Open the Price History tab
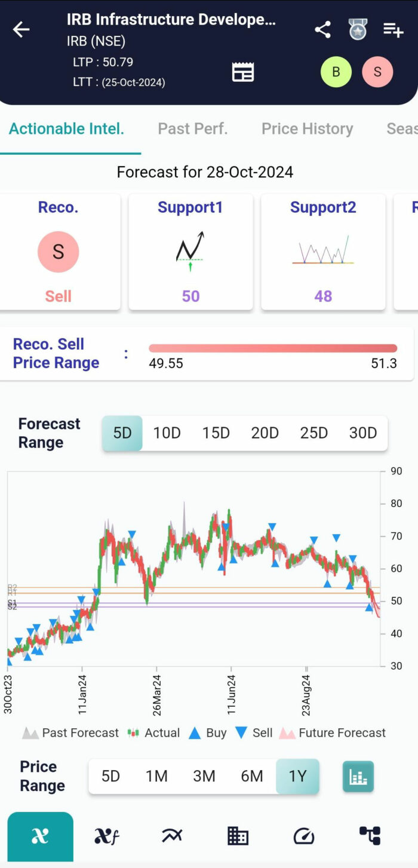This screenshot has height=868, width=418. coord(307,128)
